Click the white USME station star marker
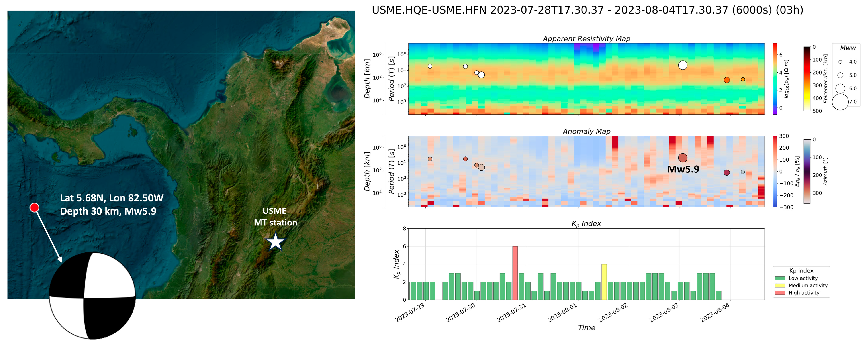The height and width of the screenshot is (347, 868). [275, 242]
